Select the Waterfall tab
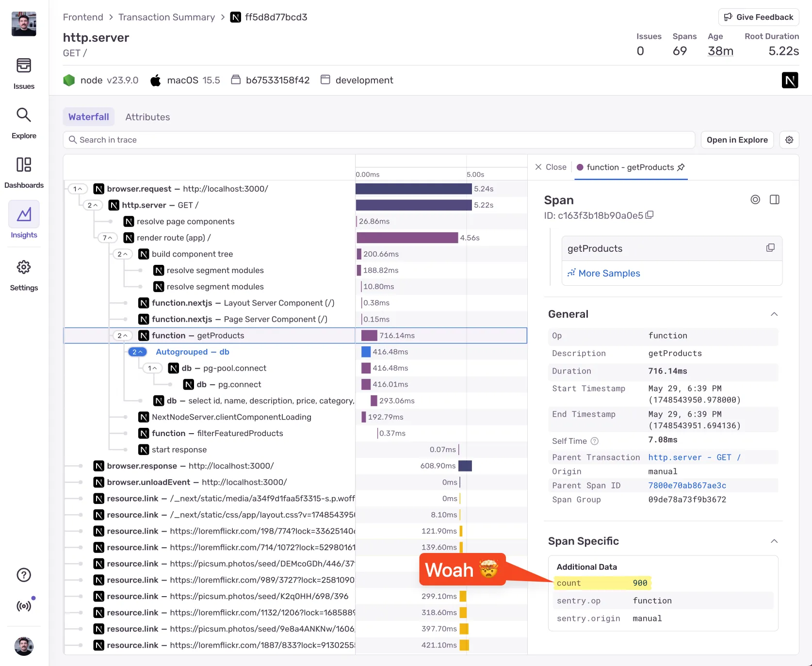812x666 pixels. point(88,117)
